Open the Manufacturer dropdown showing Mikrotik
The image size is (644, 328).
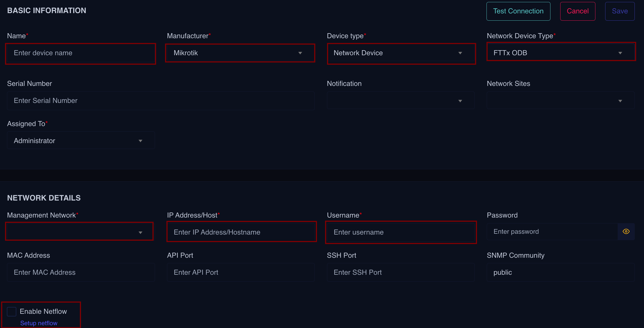(240, 53)
